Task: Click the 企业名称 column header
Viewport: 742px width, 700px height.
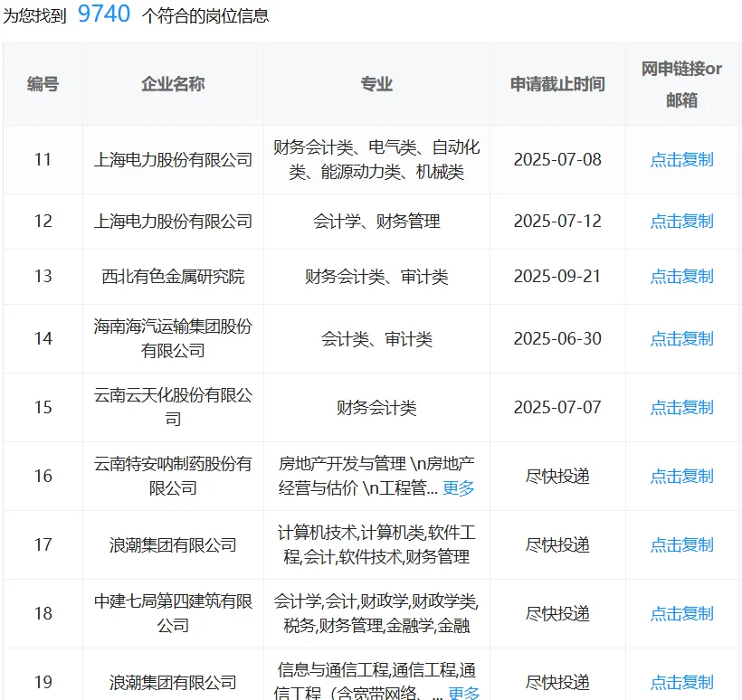Action: (173, 84)
